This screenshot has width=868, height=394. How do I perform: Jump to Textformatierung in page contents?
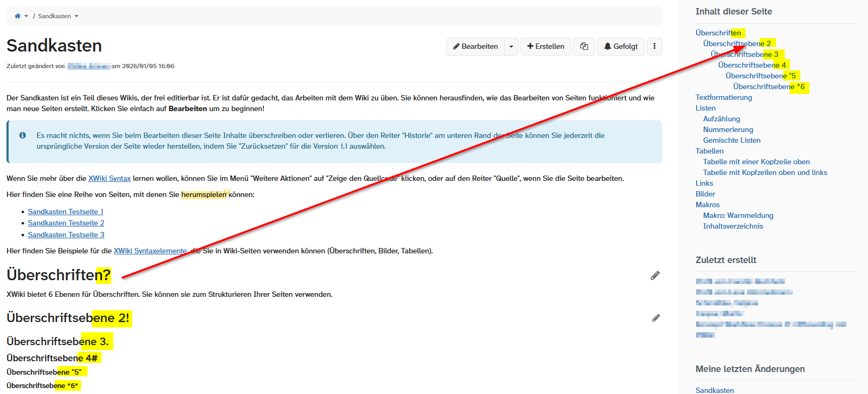tap(724, 97)
